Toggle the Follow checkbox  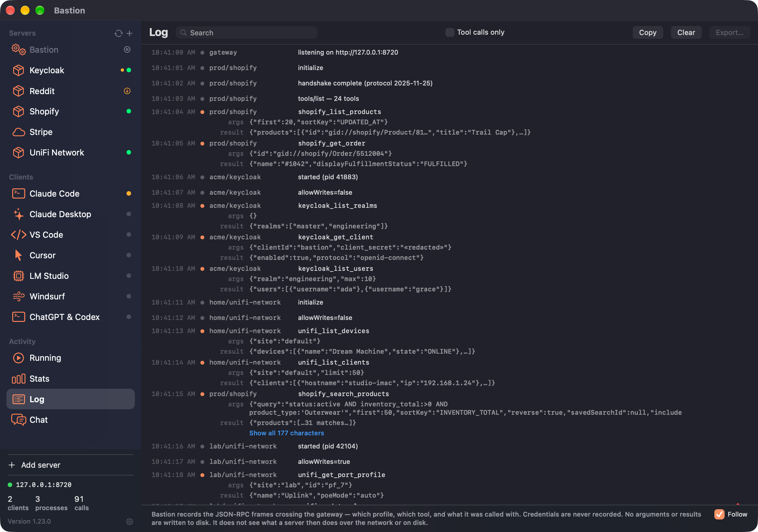[x=719, y=514]
